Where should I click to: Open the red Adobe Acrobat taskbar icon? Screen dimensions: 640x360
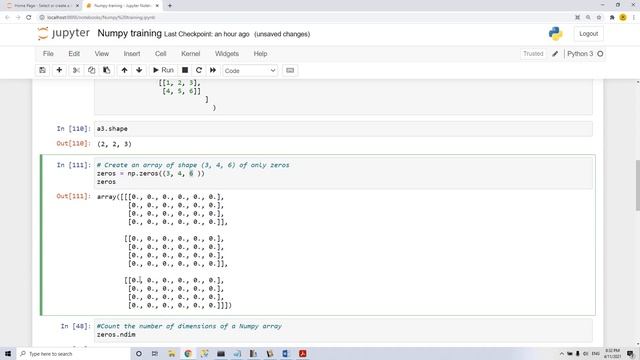point(302,353)
